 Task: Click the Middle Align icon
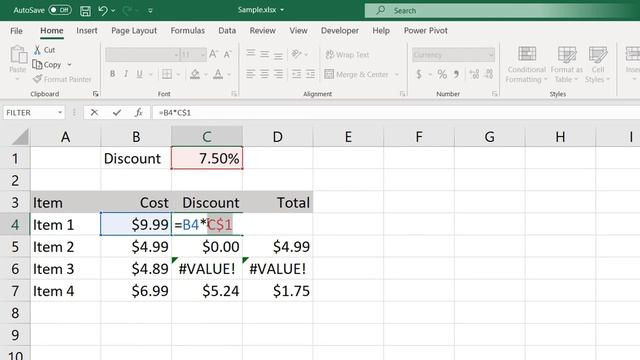tap(264, 54)
